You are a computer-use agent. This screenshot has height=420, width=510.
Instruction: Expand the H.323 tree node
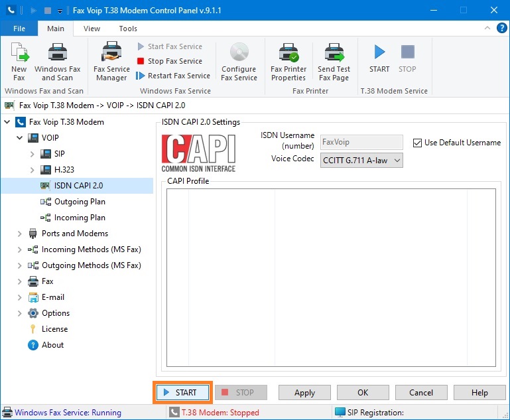32,170
